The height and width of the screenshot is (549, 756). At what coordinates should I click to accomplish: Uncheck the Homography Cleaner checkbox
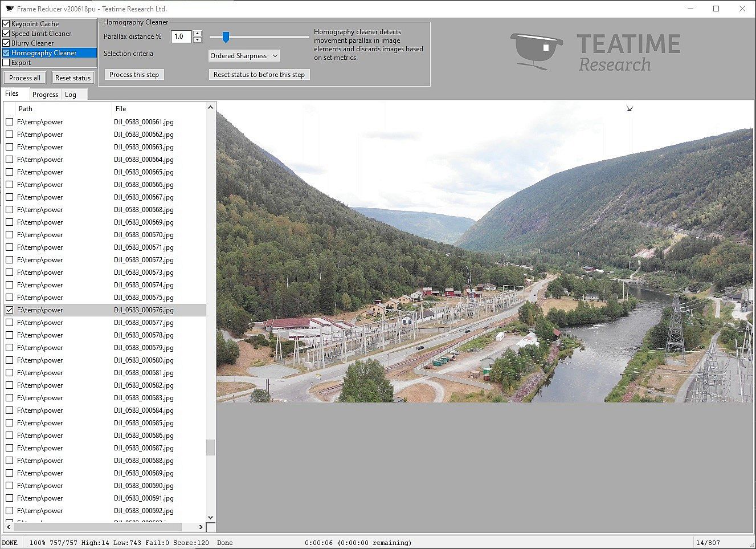coord(6,53)
